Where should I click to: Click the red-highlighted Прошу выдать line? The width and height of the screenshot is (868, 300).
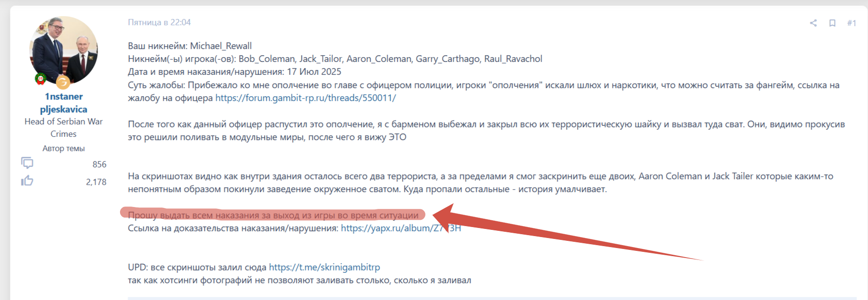point(273,215)
